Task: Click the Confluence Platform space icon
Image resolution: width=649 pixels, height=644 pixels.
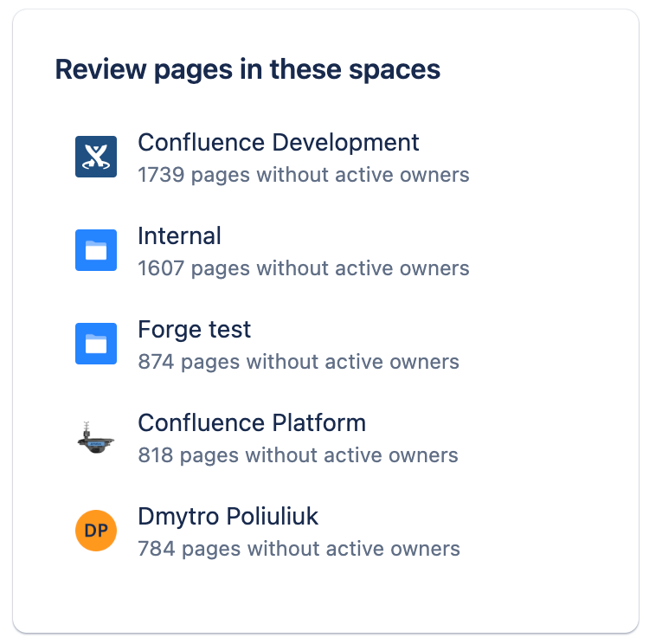Action: [x=96, y=437]
